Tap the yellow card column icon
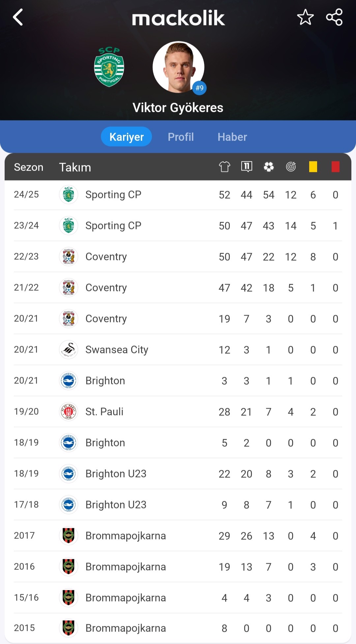 tap(313, 167)
